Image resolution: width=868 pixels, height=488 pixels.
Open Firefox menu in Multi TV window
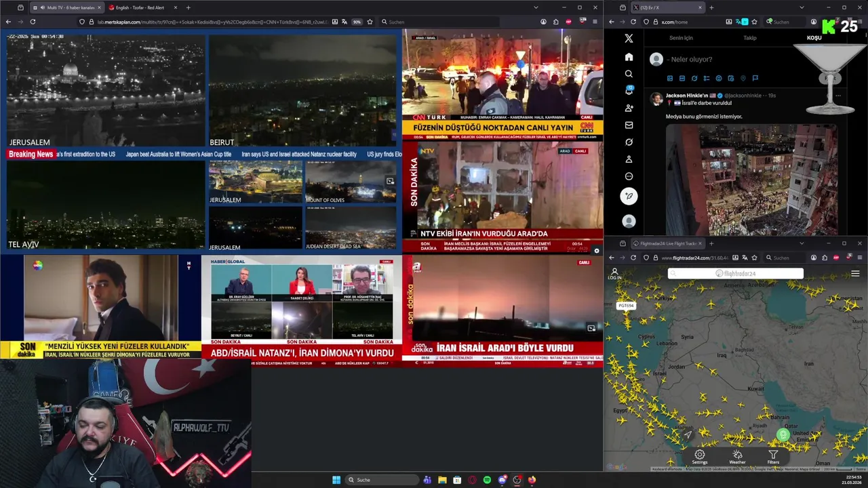(595, 22)
